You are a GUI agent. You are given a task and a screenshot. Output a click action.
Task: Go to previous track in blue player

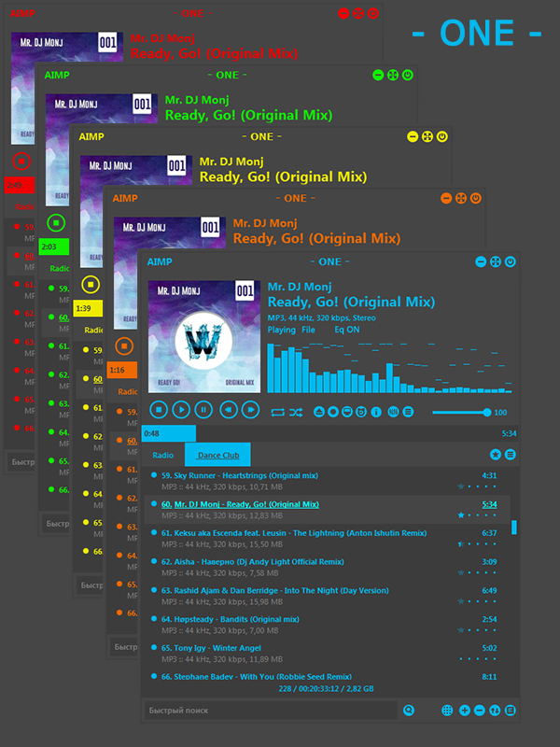[229, 410]
